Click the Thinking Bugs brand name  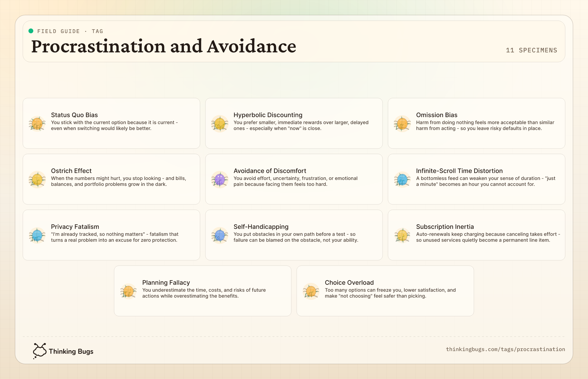tap(71, 351)
